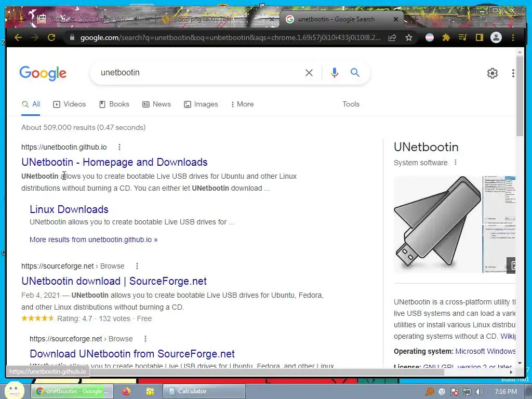Image resolution: width=532 pixels, height=399 pixels.
Task: Reload the page with the refresh icon
Action: 51,37
